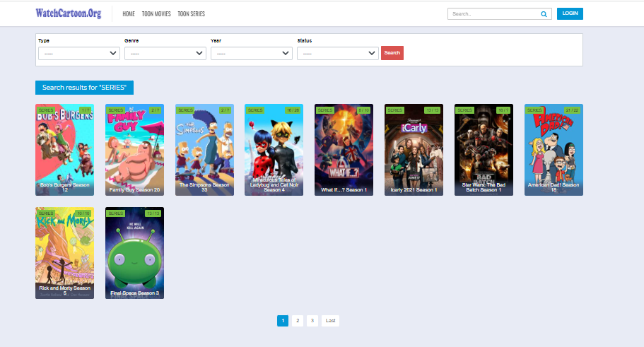Select current page 1 in pagination
This screenshot has height=347, width=644.
(x=283, y=321)
